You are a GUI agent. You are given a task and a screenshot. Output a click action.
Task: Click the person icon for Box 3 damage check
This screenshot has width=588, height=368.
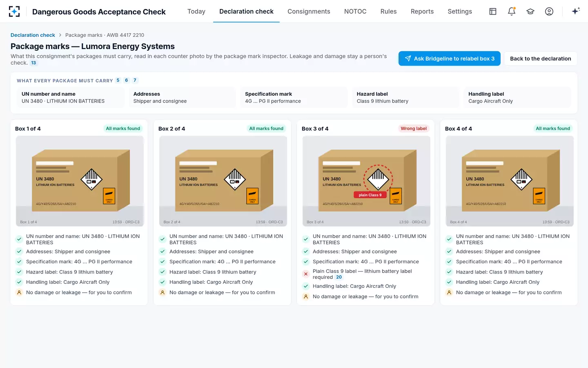(x=305, y=296)
